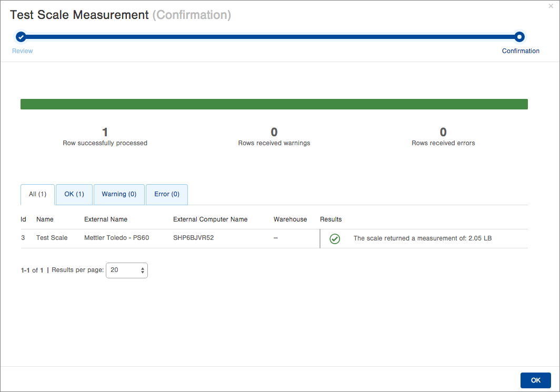Click the Id column header
The width and height of the screenshot is (560, 392).
(23, 219)
